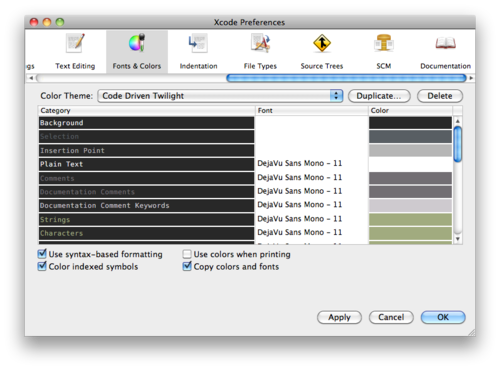Image resolution: width=500 pixels, height=370 pixels.
Task: Click the Characters font cell
Action: click(312, 232)
